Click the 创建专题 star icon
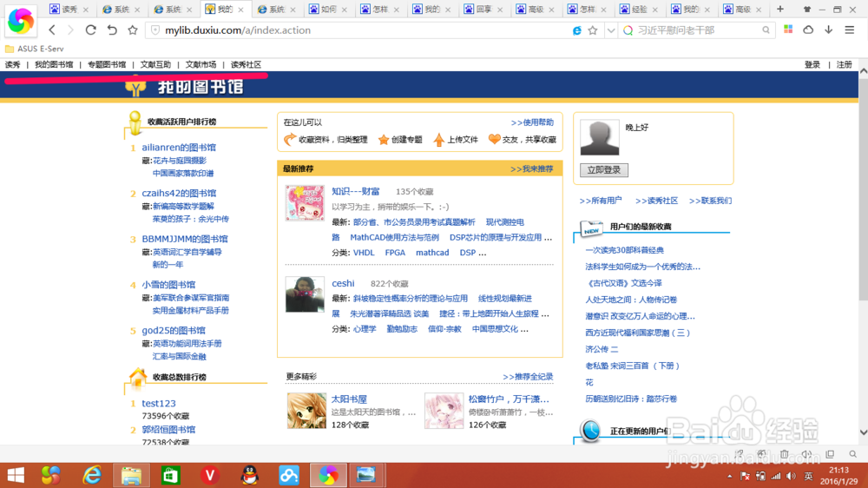Viewport: 868px width, 488px height. click(x=383, y=140)
